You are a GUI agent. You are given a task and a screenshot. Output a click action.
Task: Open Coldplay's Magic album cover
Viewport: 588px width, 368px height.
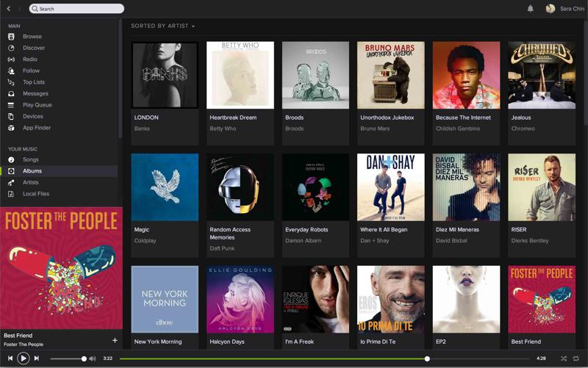(165, 187)
